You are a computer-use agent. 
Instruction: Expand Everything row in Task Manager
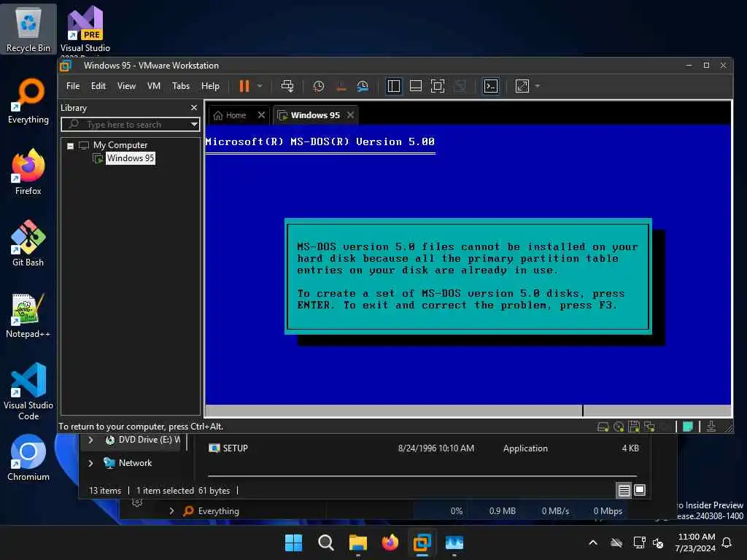click(x=171, y=511)
